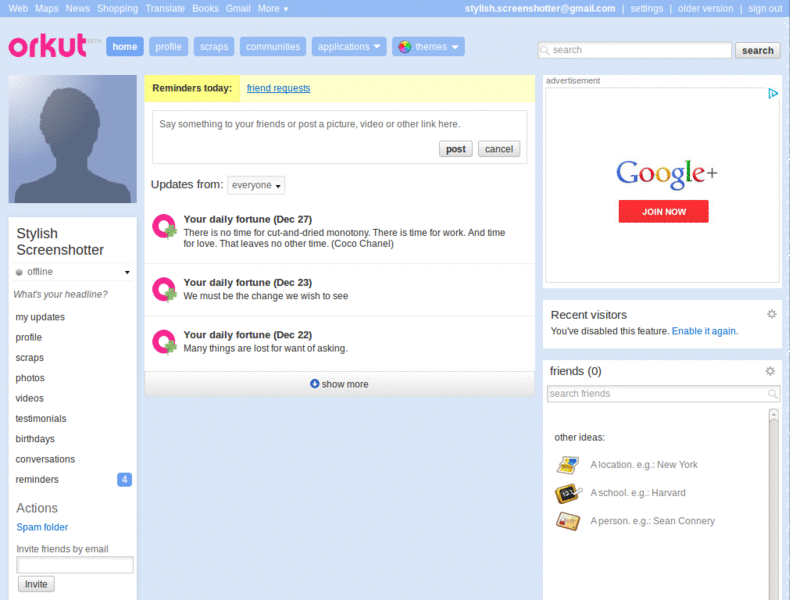
Task: Click JOIN NOW on Google+ ad
Action: [x=663, y=211]
